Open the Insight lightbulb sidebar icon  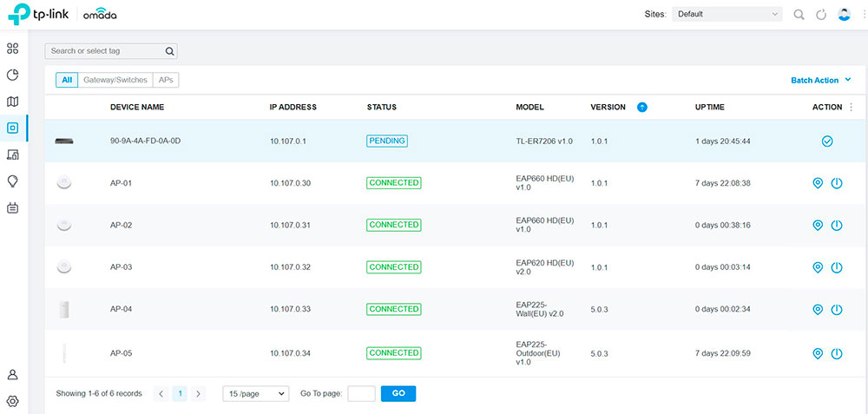pos(13,181)
